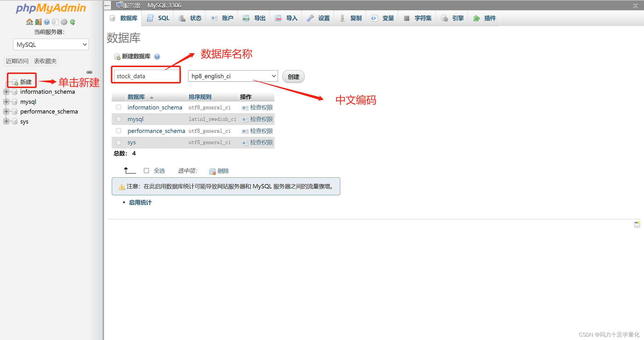Click the delete icon next to 删除
This screenshot has height=340, width=644.
[212, 171]
